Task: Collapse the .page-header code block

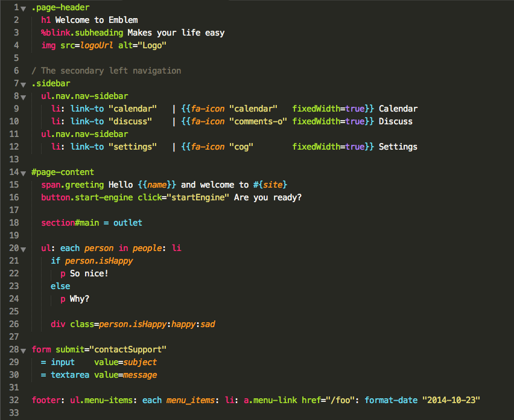Action: [x=22, y=8]
